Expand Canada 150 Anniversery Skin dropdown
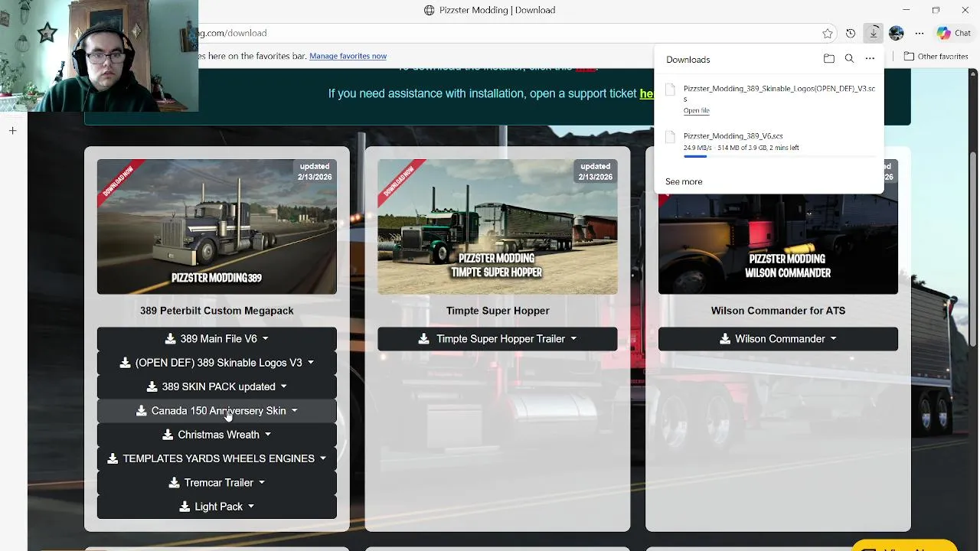This screenshot has width=980, height=551. click(x=294, y=411)
